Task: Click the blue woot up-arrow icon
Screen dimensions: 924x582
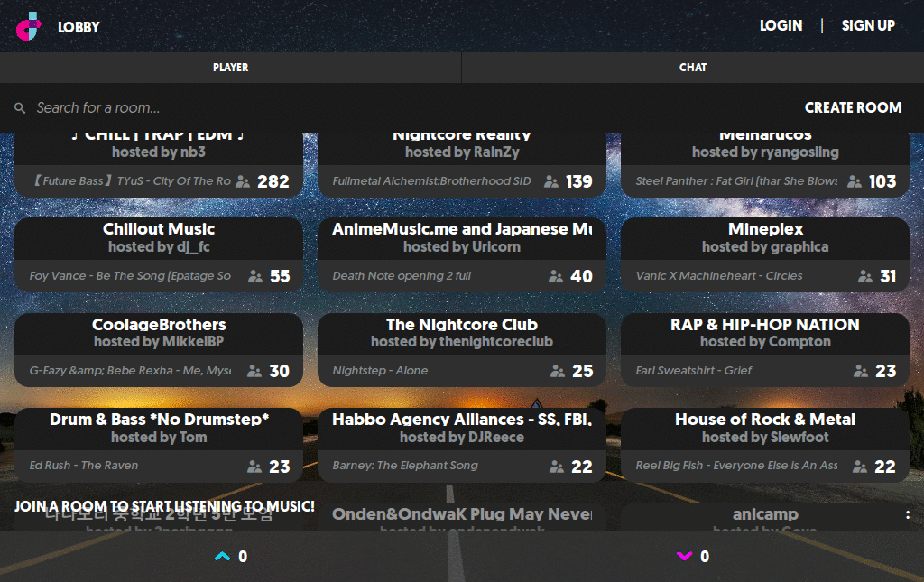Action: coord(223,557)
